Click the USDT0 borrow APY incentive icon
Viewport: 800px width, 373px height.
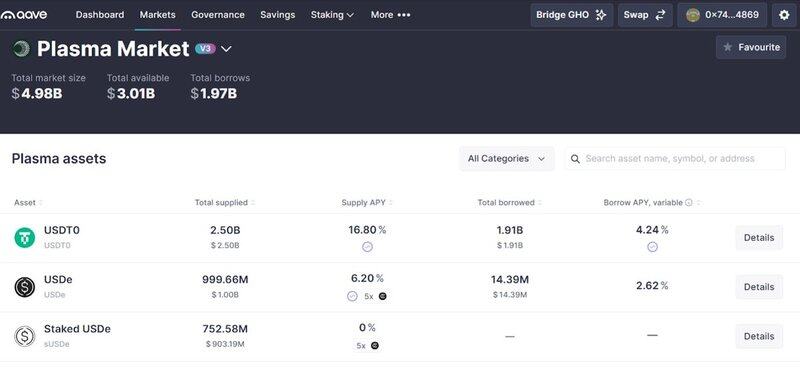coord(652,246)
